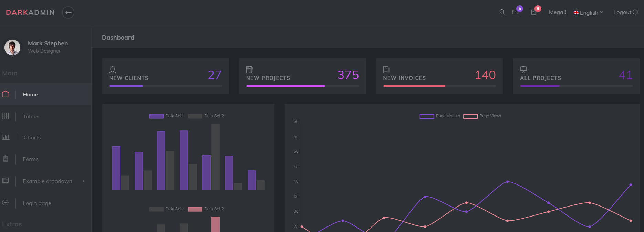644x232 pixels.
Task: Click the Web Designer subtitle
Action: (x=44, y=51)
